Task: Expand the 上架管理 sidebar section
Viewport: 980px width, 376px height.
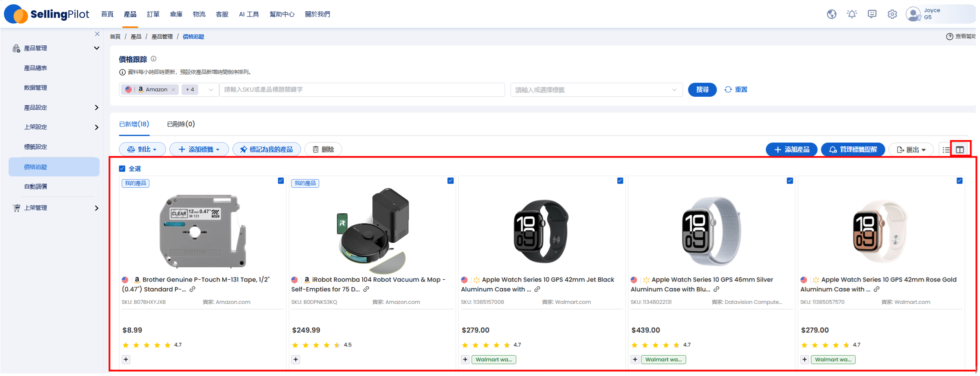Action: 97,208
